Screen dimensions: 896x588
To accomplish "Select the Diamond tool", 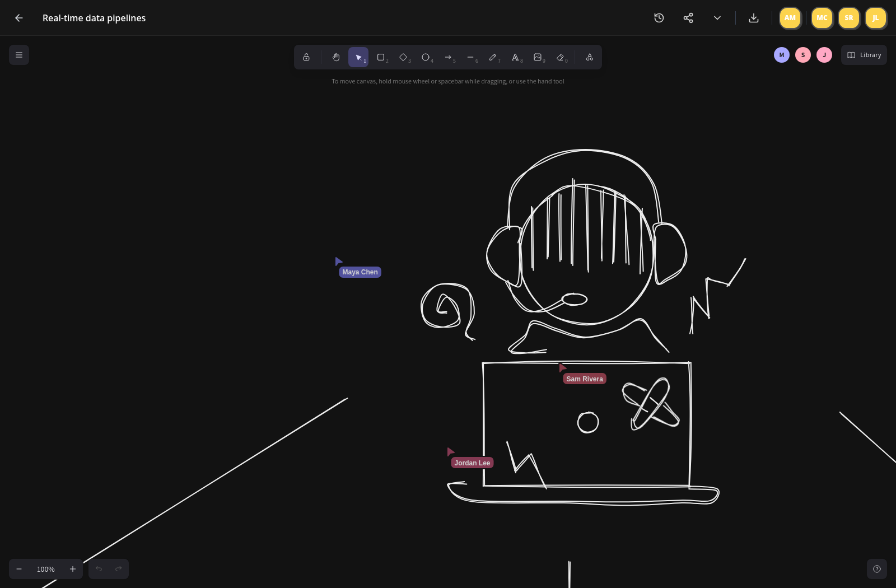I will tap(403, 57).
